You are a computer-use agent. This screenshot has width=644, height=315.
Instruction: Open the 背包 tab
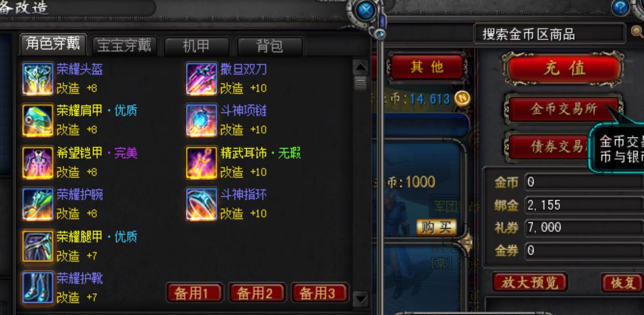click(x=270, y=46)
